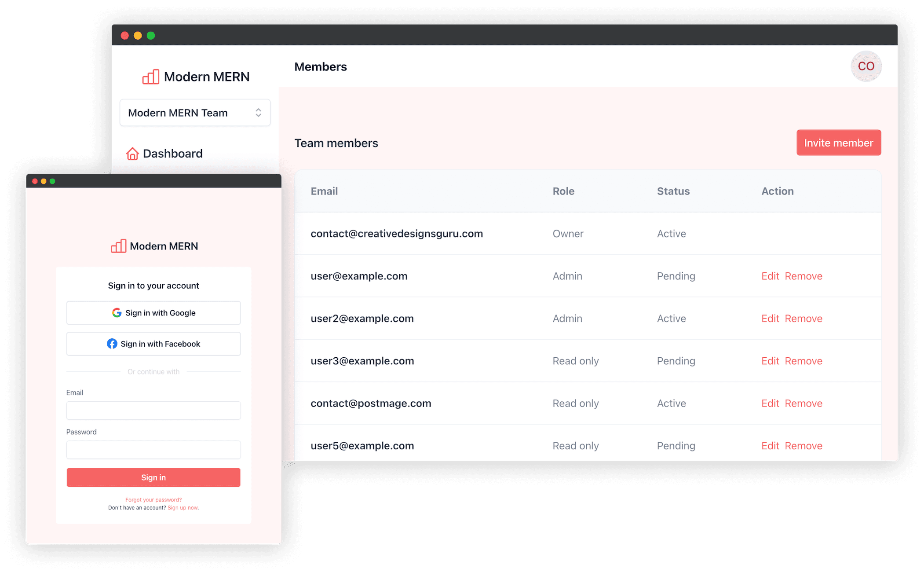924x572 pixels.
Task: Click Google logo in sign-in button
Action: [117, 313]
